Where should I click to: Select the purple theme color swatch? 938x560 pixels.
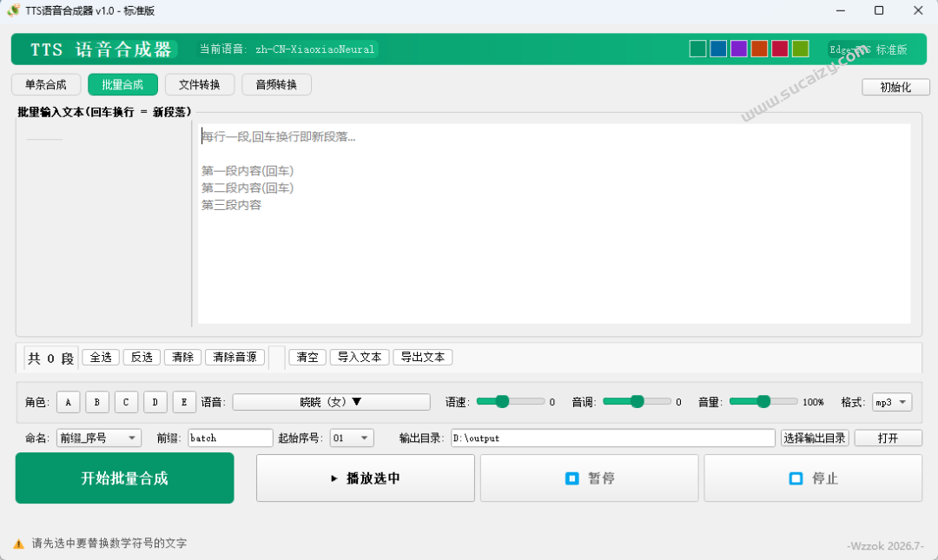pyautogui.click(x=739, y=49)
